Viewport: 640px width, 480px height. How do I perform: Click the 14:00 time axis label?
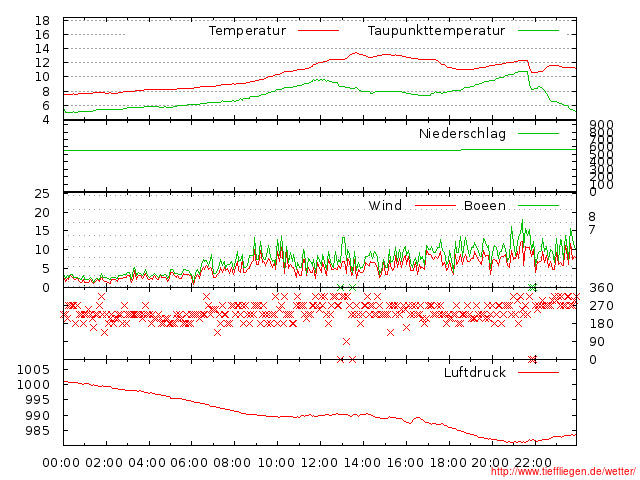pyautogui.click(x=362, y=463)
